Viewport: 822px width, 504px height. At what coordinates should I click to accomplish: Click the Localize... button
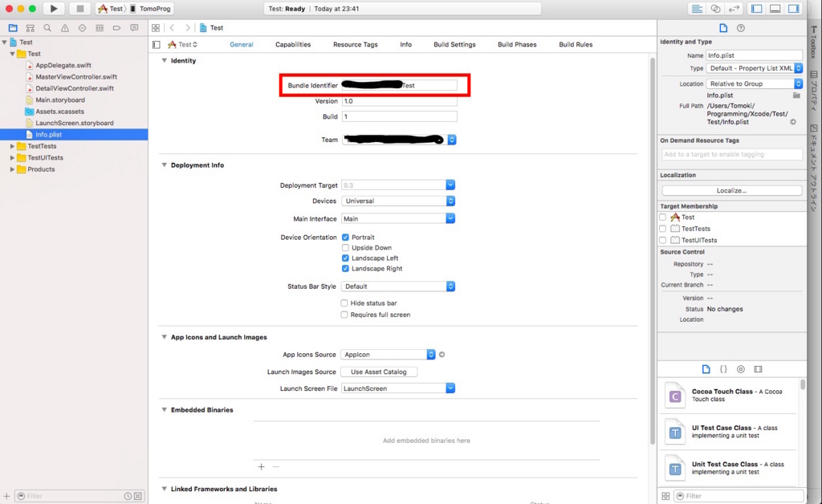[x=731, y=191]
